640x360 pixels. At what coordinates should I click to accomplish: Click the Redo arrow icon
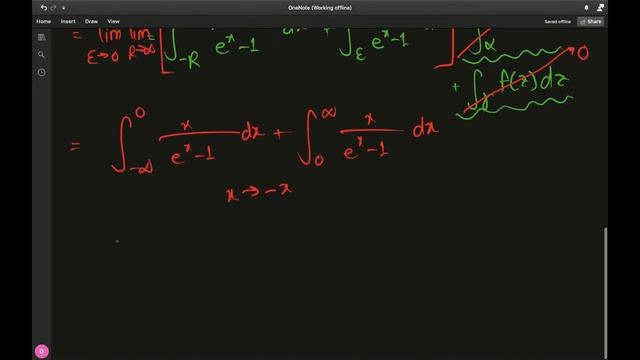coord(53,8)
